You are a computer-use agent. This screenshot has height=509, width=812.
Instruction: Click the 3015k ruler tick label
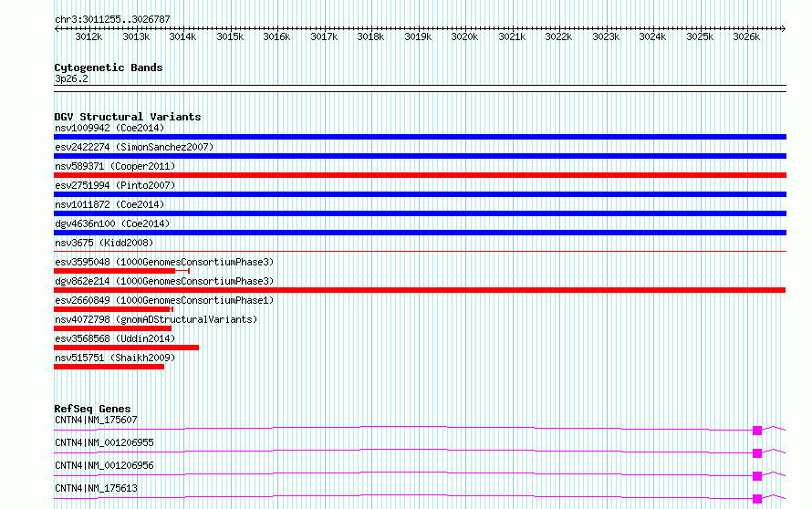pyautogui.click(x=230, y=36)
